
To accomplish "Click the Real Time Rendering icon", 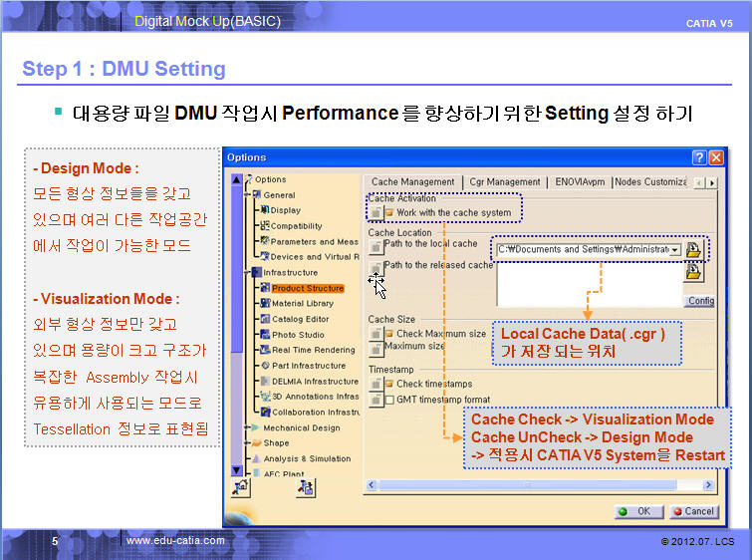I will 265,350.
